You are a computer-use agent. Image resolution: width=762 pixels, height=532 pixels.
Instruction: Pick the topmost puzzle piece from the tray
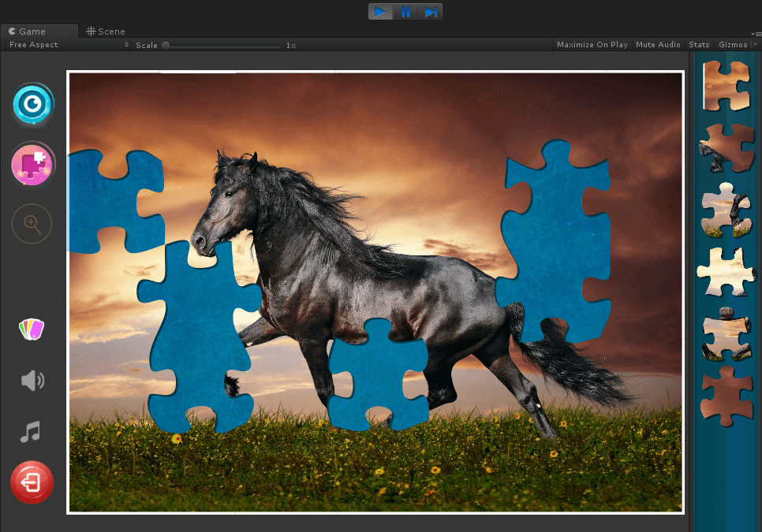[726, 87]
